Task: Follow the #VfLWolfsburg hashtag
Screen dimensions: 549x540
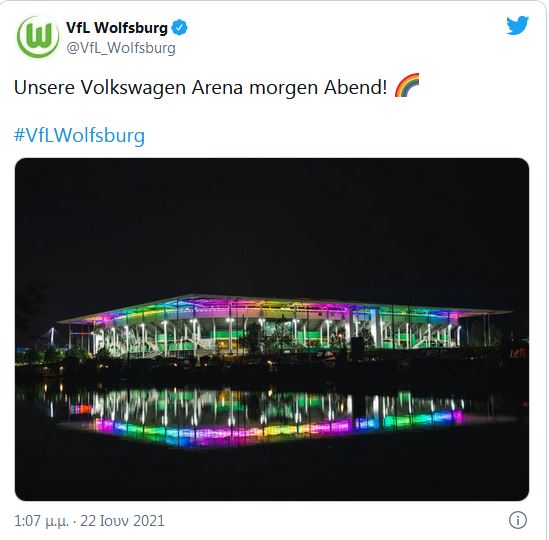Action: 79,135
